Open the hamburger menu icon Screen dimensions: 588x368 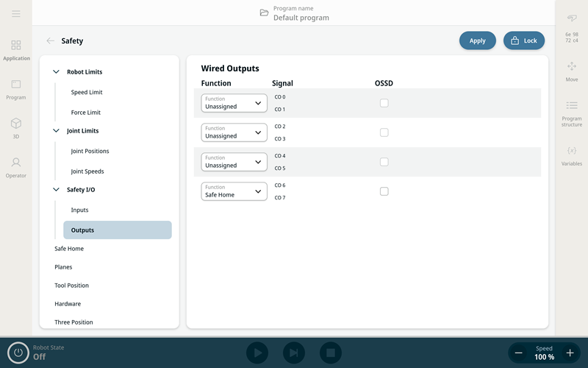pyautogui.click(x=15, y=14)
